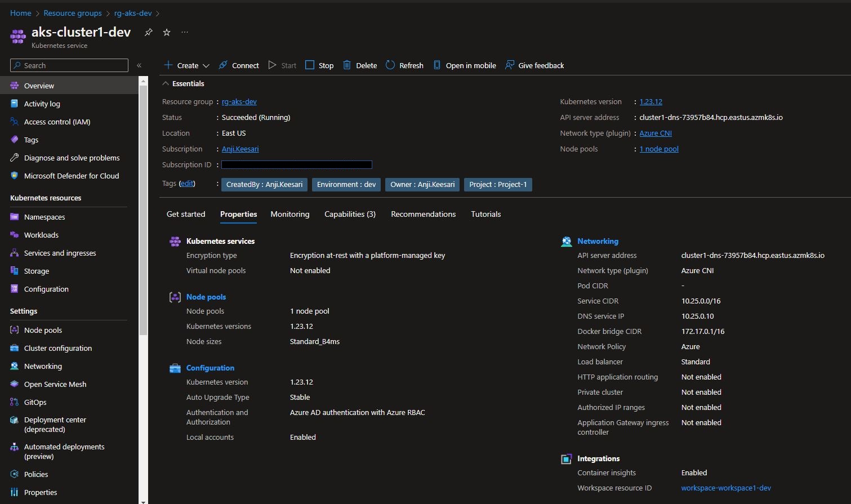The width and height of the screenshot is (851, 504).
Task: Click the Open in mobile phone icon
Action: coord(437,65)
